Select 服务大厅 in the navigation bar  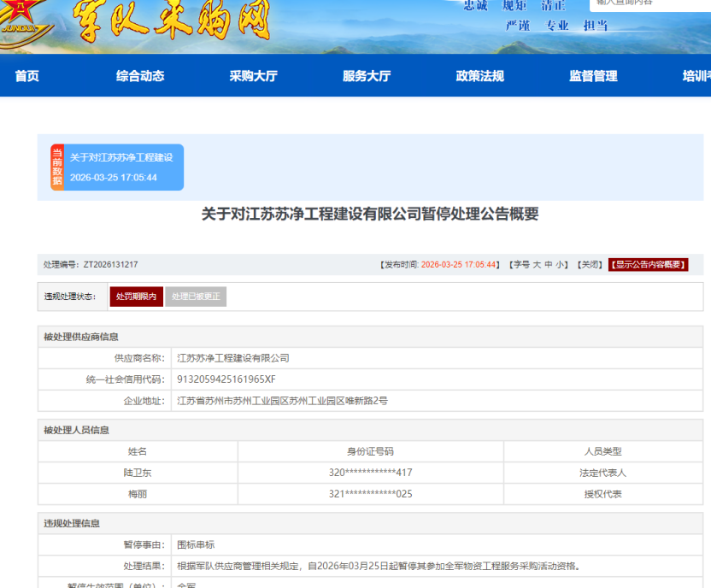367,76
